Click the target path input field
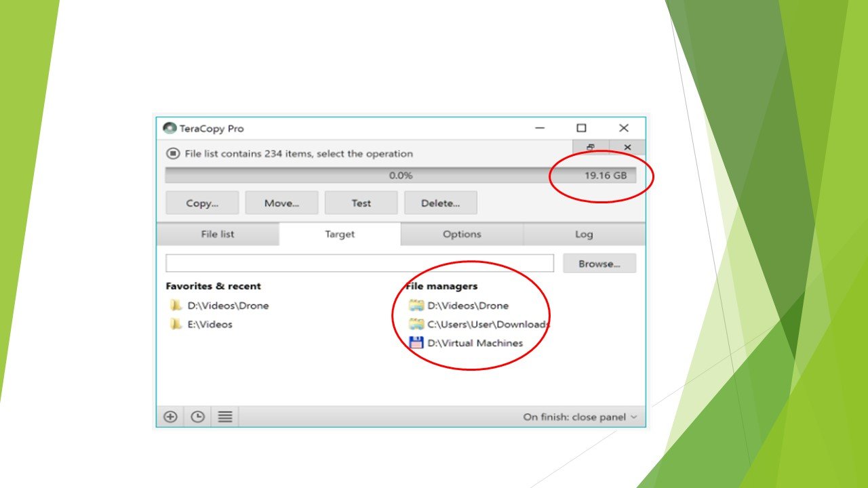The image size is (868, 488). [359, 264]
